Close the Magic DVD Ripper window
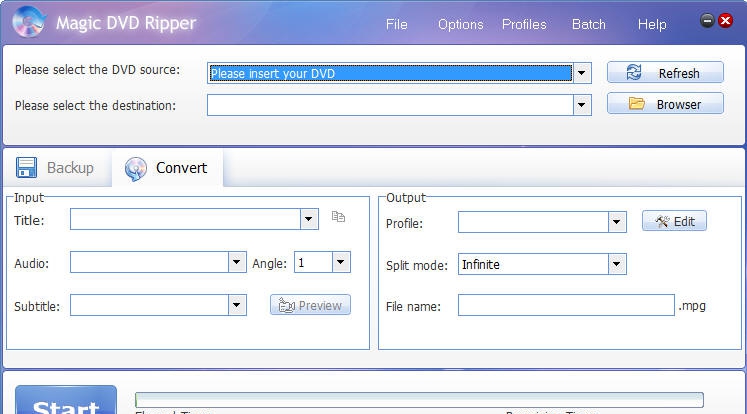 726,20
